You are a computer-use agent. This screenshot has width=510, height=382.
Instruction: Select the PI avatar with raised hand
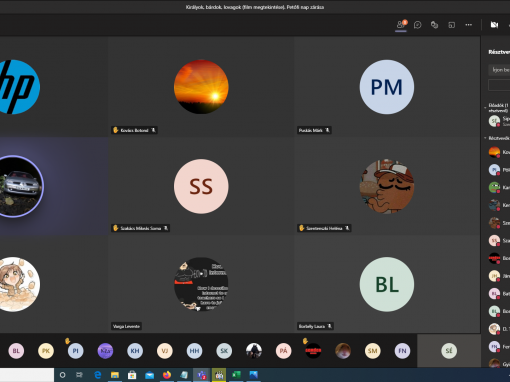(76, 351)
